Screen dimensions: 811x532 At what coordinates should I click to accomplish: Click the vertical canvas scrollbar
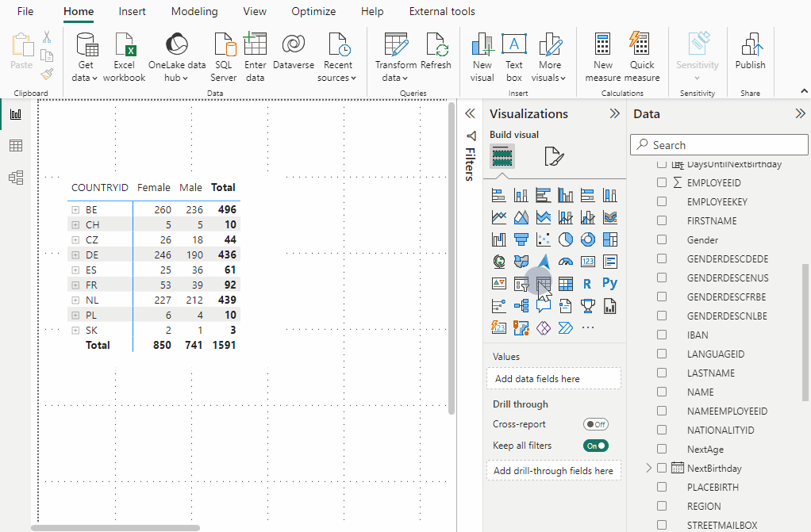click(452, 258)
